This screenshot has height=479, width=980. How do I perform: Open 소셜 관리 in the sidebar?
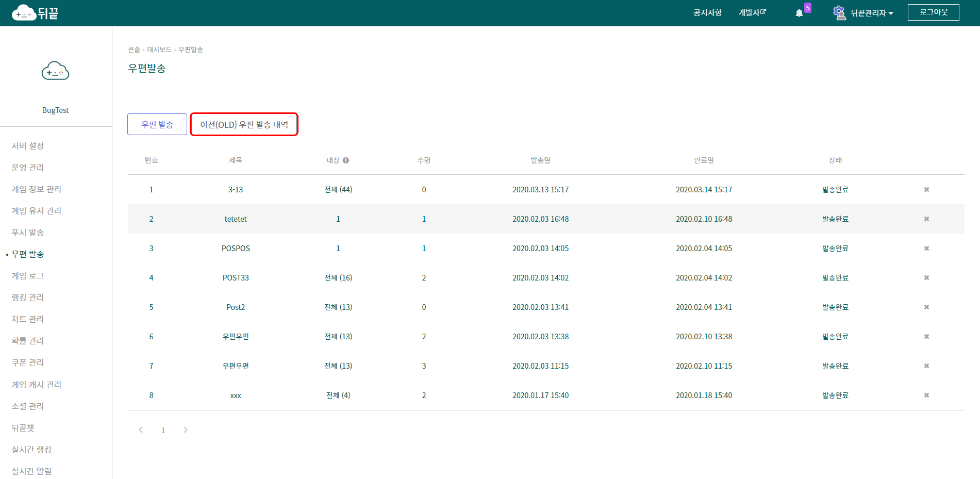point(28,406)
